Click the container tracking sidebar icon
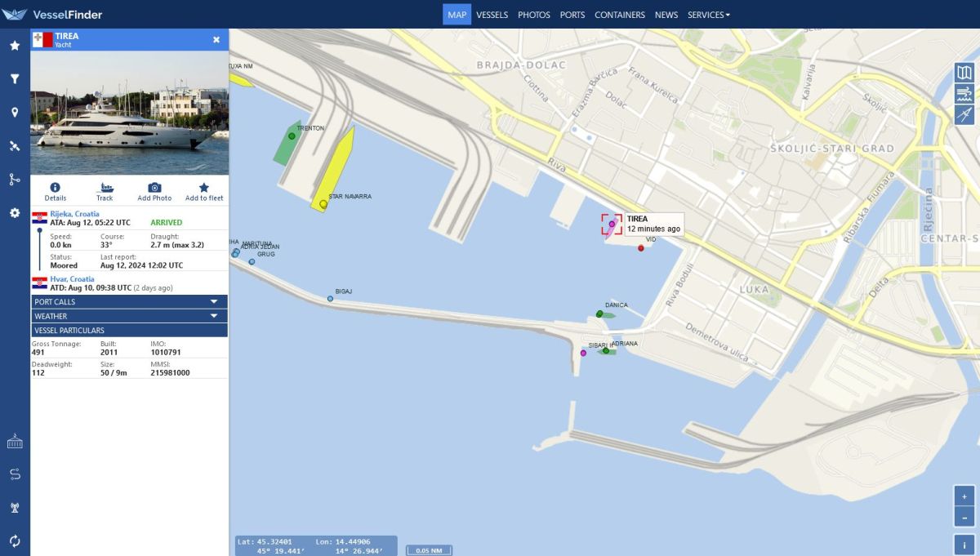 [15, 442]
